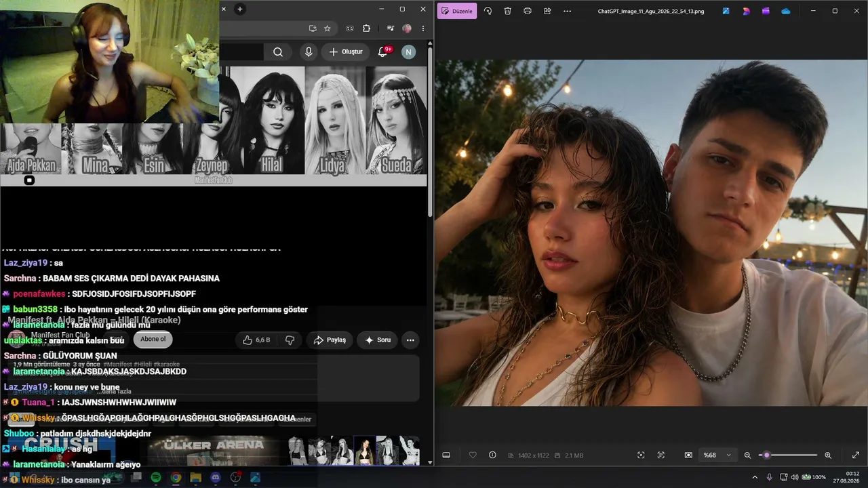Open OneDrive from Photos title bar

(786, 11)
